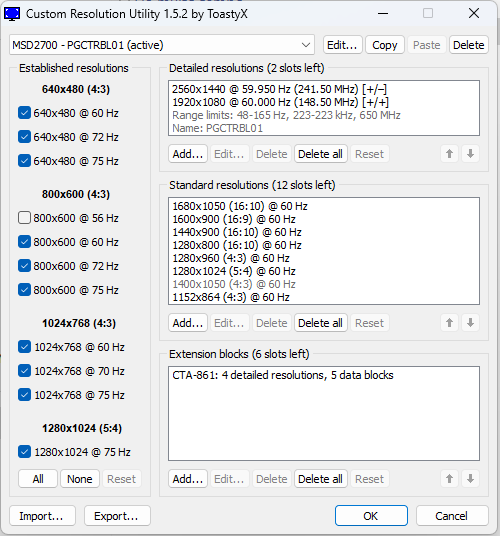
Task: Enable the 800x600 @ 56 Hz checkbox
Action: (x=24, y=218)
